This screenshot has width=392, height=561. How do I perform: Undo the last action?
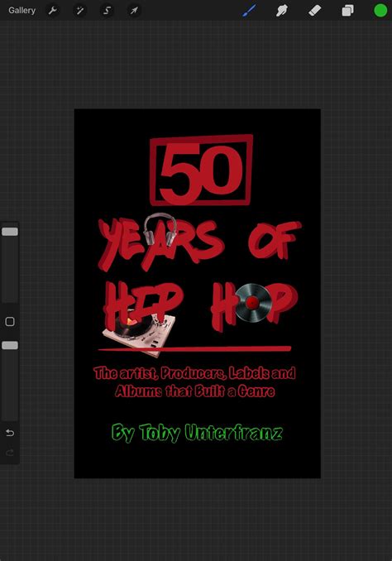(x=10, y=433)
